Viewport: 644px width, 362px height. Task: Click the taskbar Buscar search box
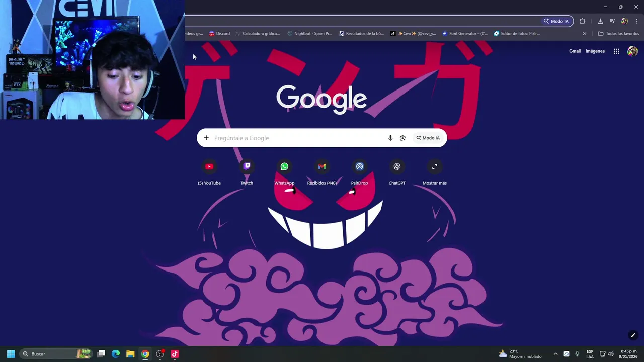pos(57,354)
